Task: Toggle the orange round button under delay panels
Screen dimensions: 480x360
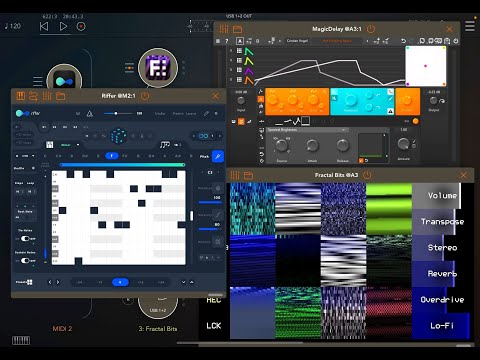Action: (x=416, y=121)
